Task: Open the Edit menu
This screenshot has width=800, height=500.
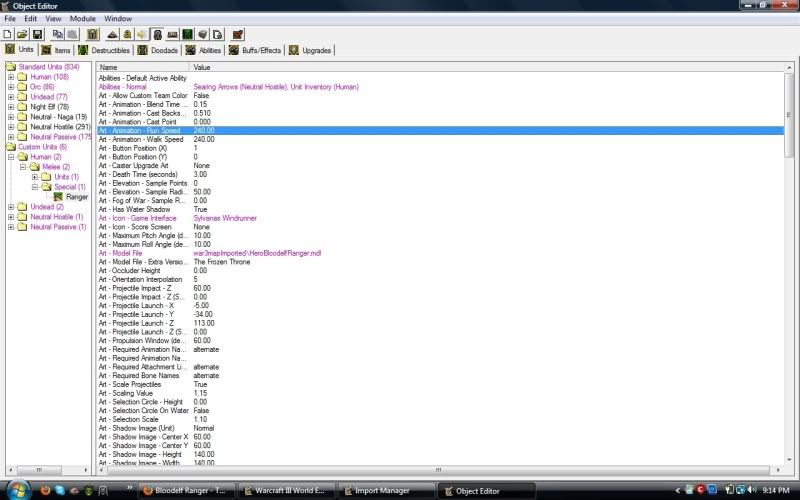Action: [31, 18]
